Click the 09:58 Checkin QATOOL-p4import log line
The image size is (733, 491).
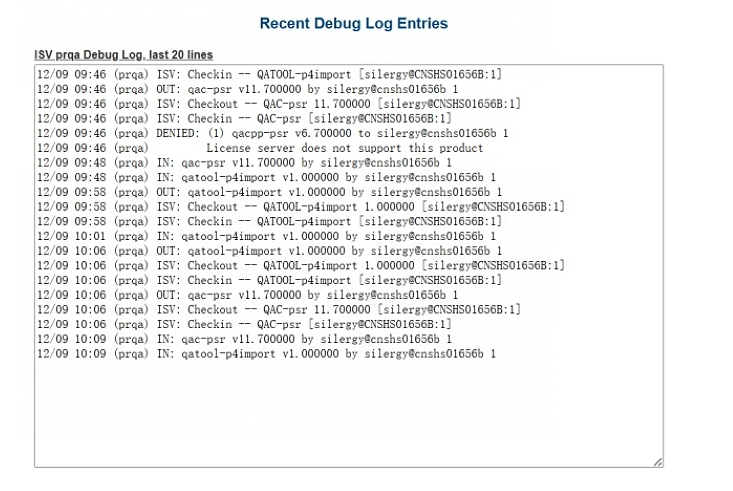(x=268, y=221)
